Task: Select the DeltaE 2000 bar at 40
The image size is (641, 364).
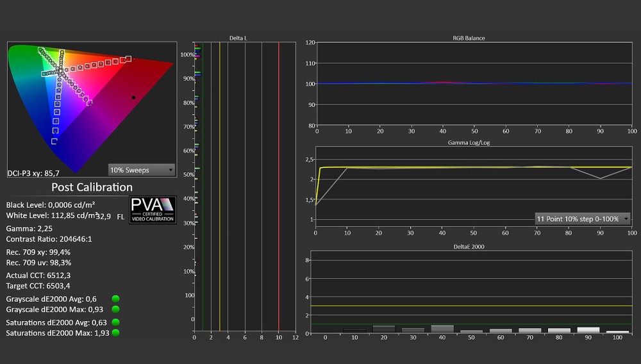Action: click(442, 329)
